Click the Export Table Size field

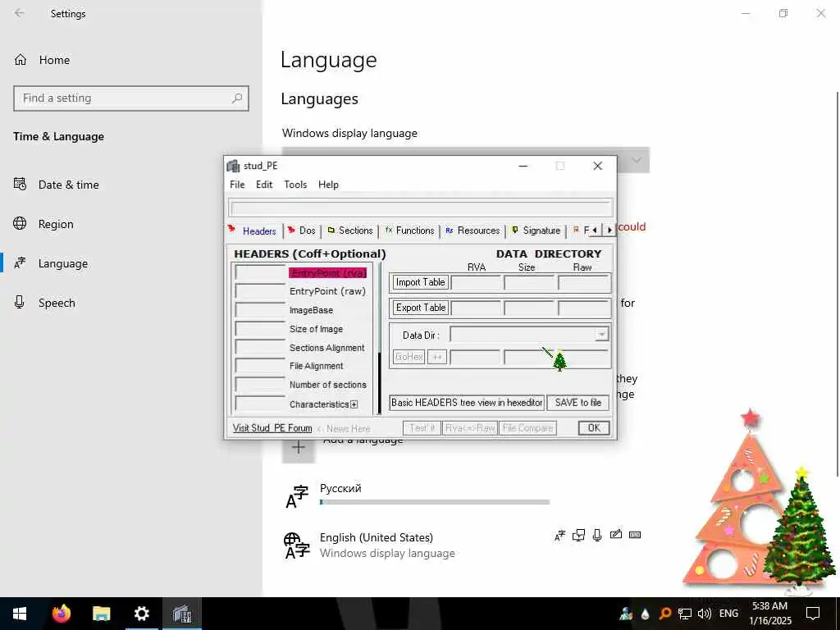pyautogui.click(x=529, y=308)
